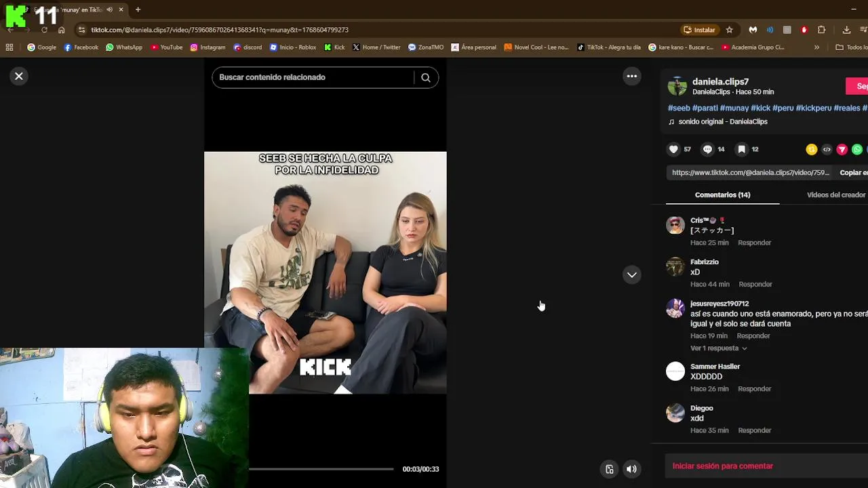Open Instagram bookmark

[x=208, y=47]
